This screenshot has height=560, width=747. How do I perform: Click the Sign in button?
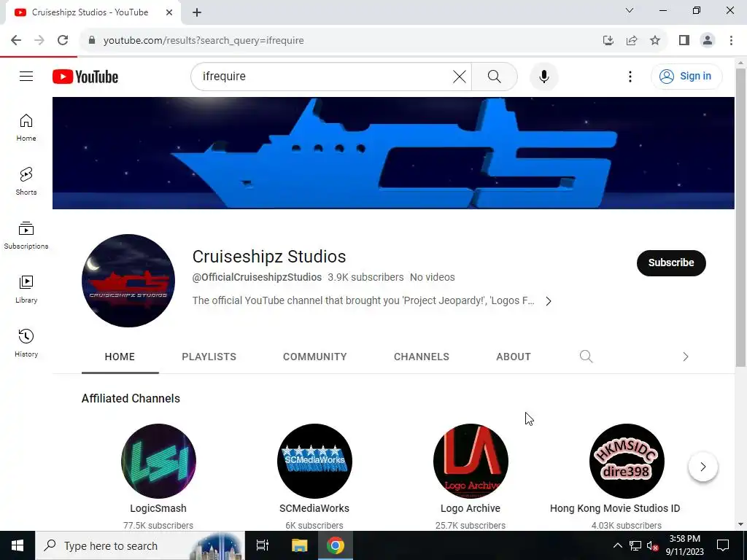coord(686,76)
